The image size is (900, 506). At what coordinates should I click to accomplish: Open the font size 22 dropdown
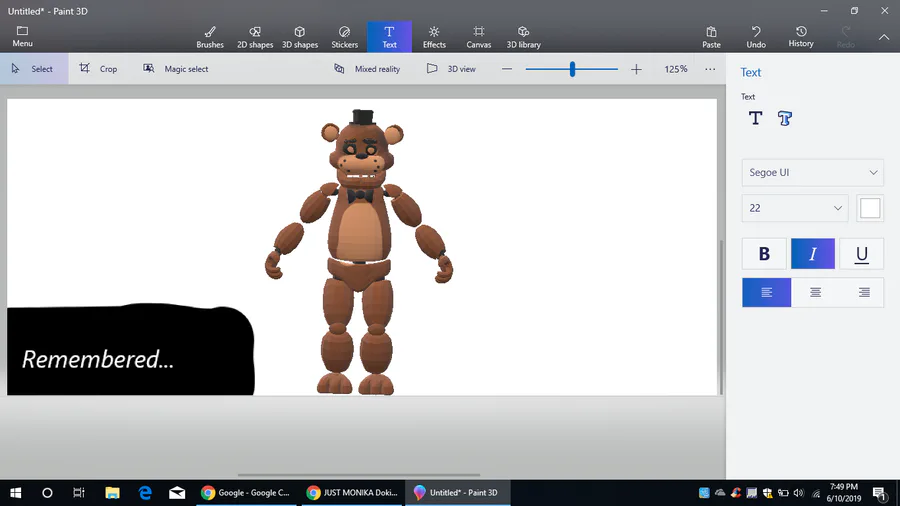coord(794,208)
